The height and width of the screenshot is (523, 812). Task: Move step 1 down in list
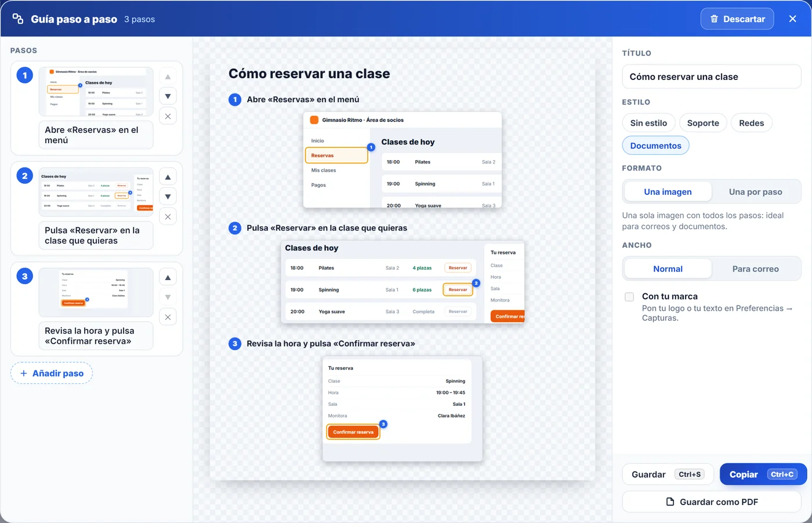(168, 96)
